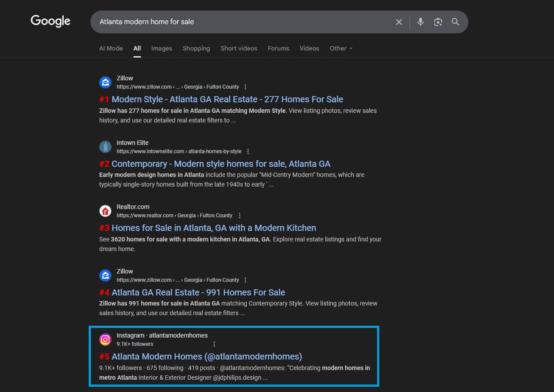Open the Images tab
Viewport: 554px width, 392px height.
162,48
